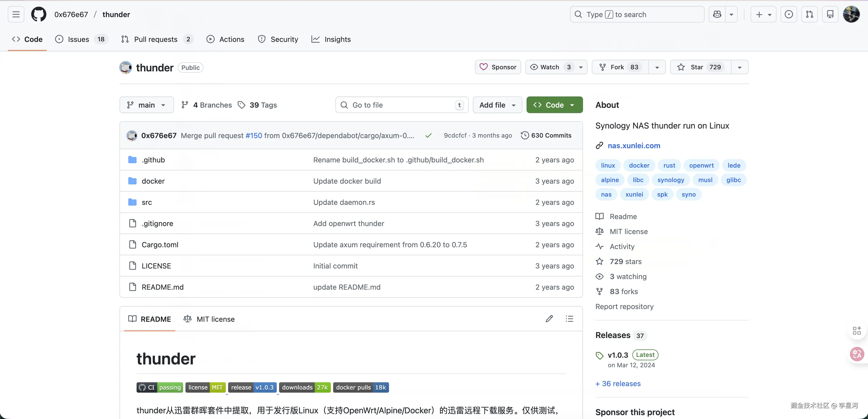Expand the main branch selector
868x419 pixels.
click(147, 105)
